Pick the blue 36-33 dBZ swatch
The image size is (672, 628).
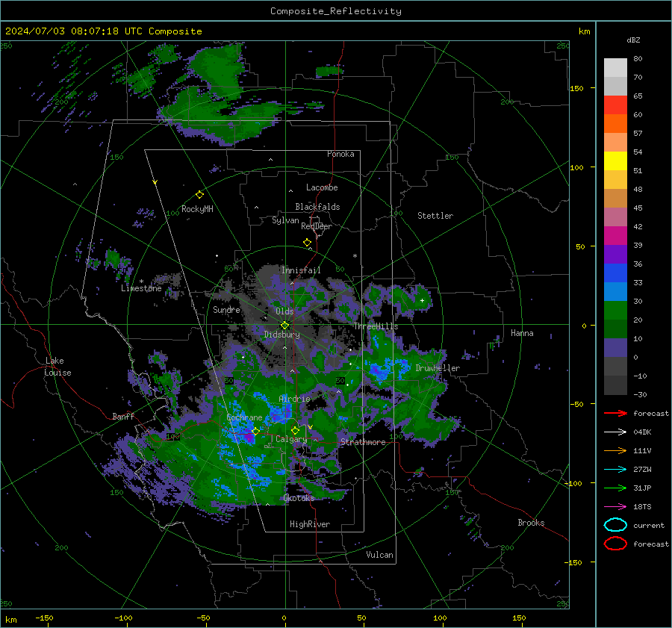[615, 273]
